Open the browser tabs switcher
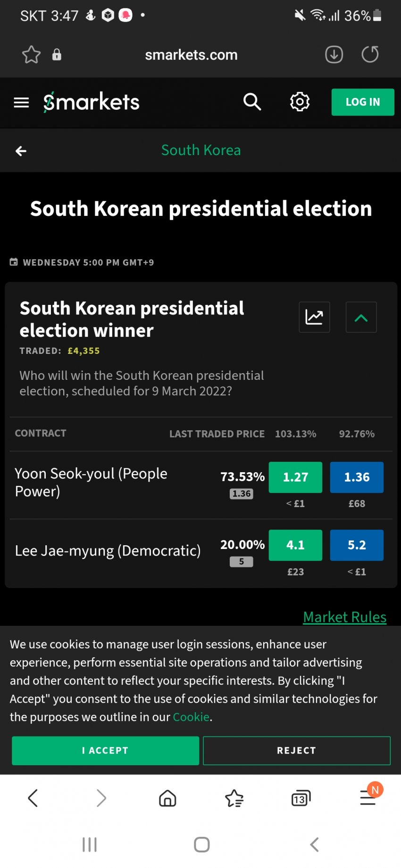 [301, 798]
